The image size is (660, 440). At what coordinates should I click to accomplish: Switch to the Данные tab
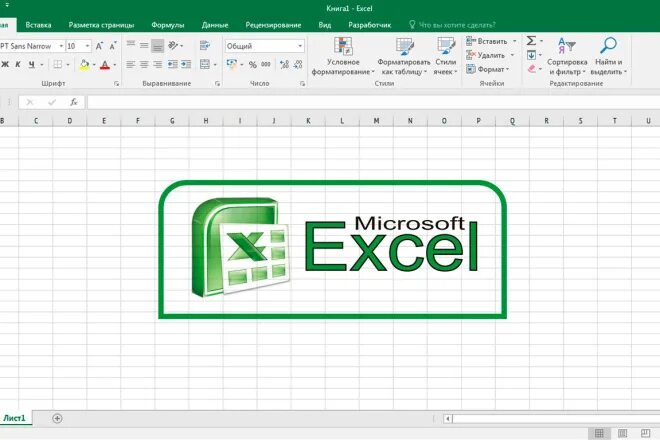tap(215, 25)
